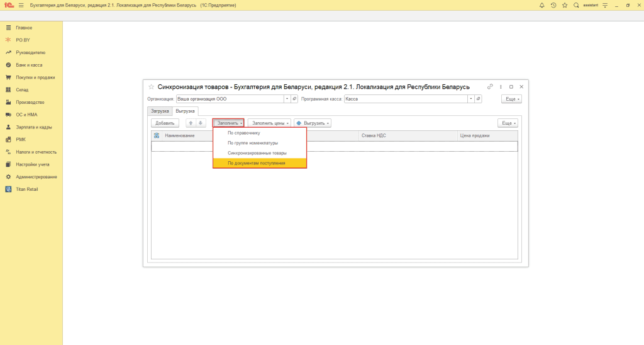
Task: Switch to the Загрузка tab
Action: (160, 111)
